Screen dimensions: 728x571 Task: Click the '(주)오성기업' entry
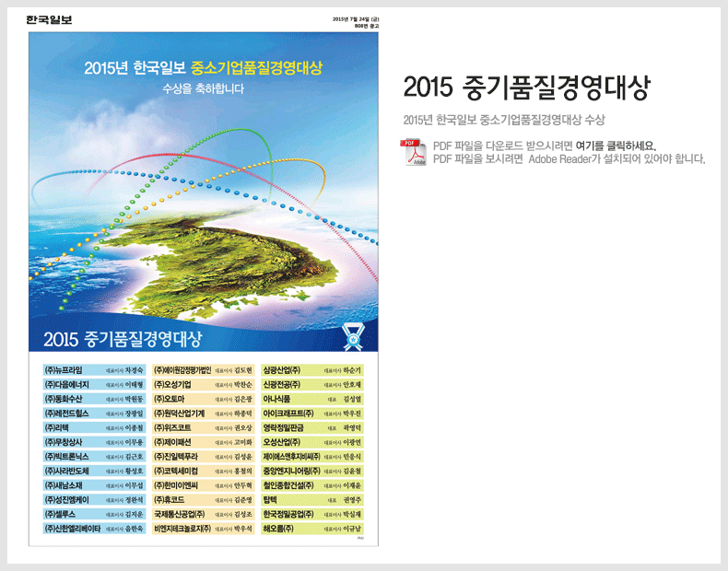(x=204, y=385)
